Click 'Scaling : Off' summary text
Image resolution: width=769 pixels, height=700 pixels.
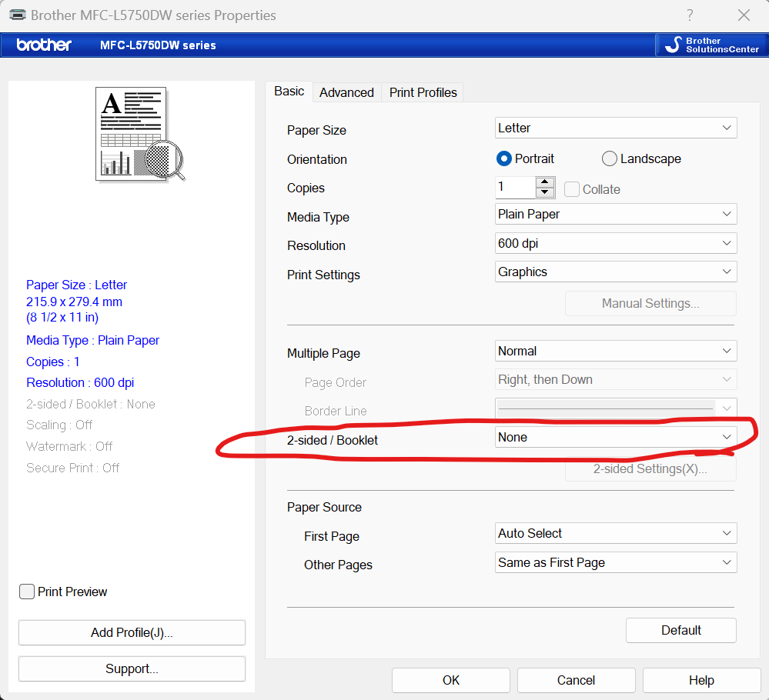(x=59, y=425)
